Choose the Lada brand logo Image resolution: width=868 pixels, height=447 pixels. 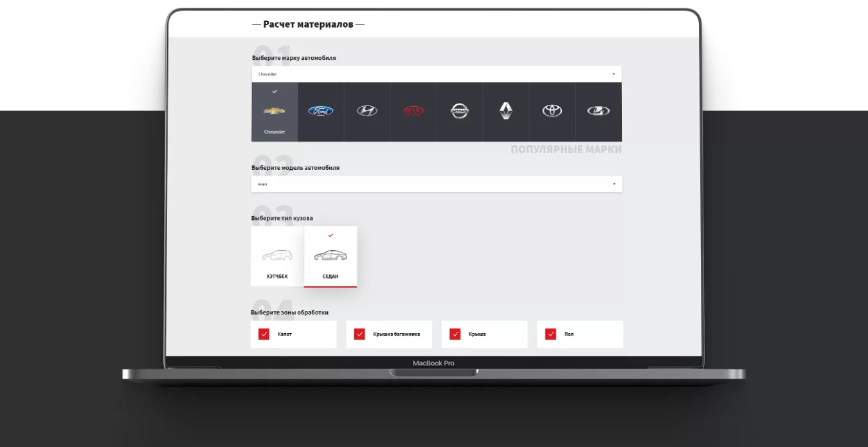coord(599,111)
